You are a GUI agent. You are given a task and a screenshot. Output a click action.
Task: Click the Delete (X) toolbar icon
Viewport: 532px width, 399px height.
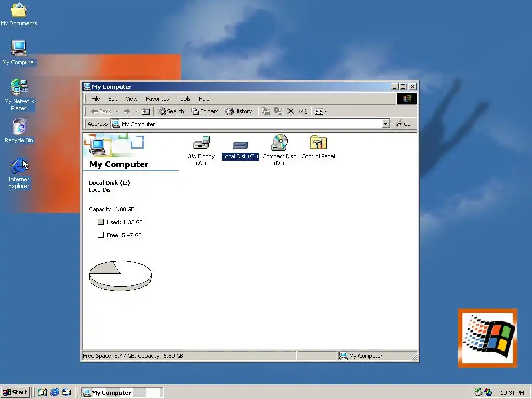[x=291, y=111]
